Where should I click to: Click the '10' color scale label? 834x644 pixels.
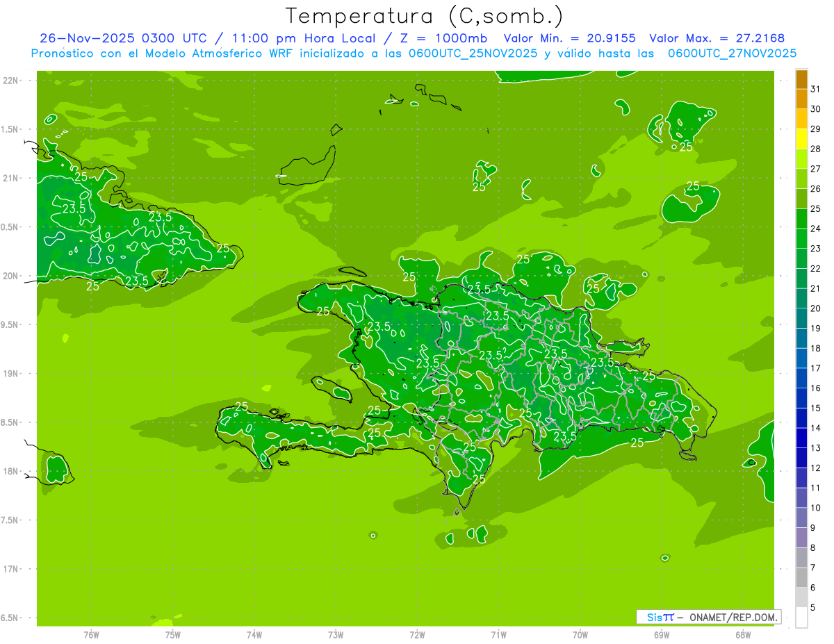point(816,508)
